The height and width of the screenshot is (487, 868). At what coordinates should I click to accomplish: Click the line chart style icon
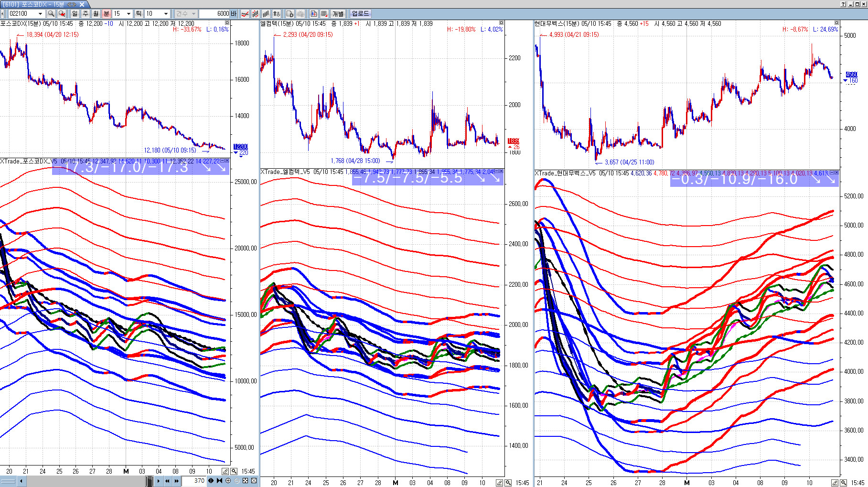(x=245, y=14)
